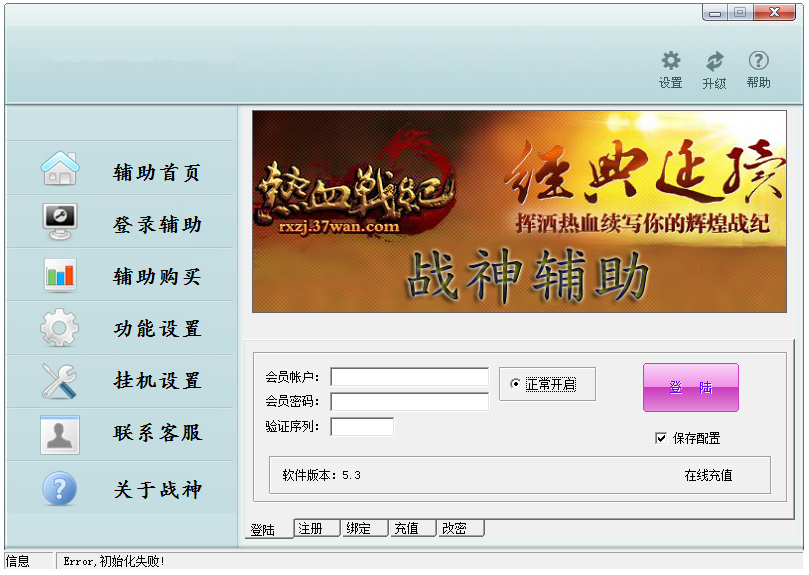Click the blue question icon for 关于战神
The height and width of the screenshot is (575, 809).
click(60, 488)
